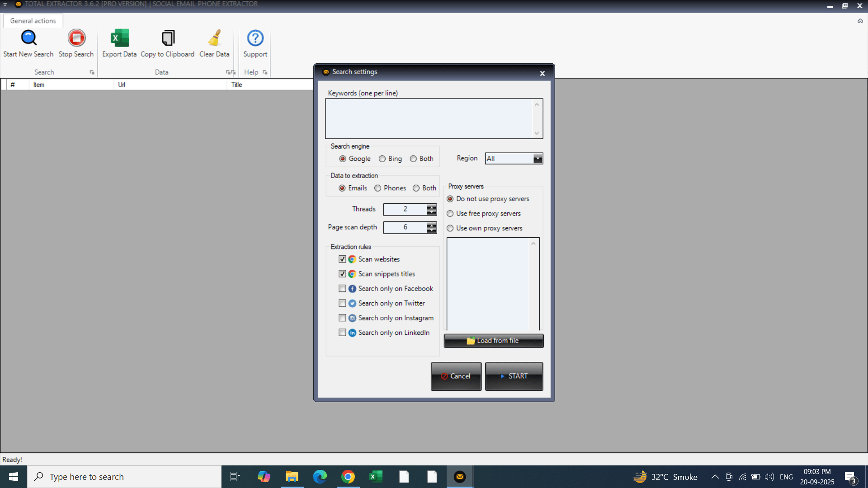
Task: Uncheck Scan snippets titles
Action: coord(342,274)
